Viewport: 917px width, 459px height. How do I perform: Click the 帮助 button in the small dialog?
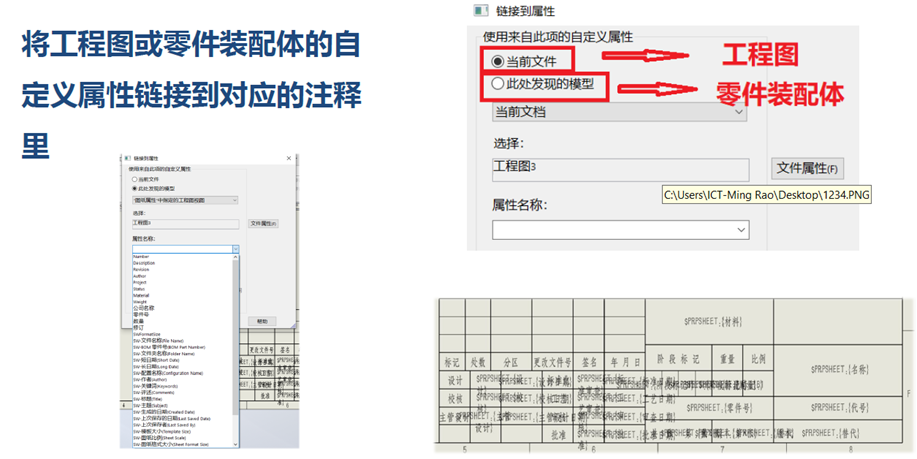(262, 321)
